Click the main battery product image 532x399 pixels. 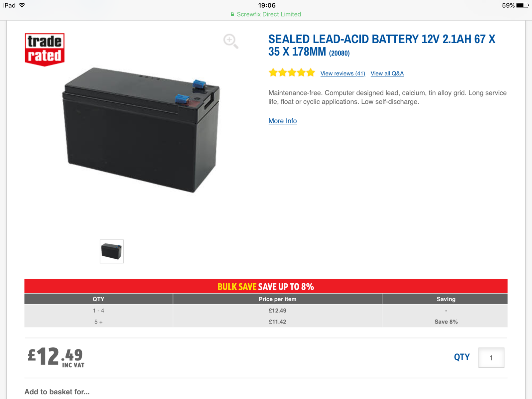141,130
